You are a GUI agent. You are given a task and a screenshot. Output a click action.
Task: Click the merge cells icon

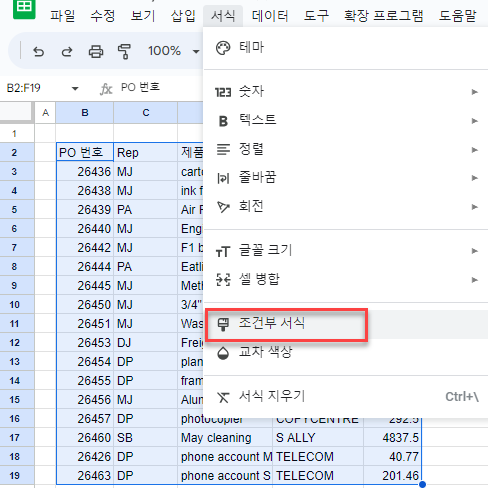tap(223, 280)
